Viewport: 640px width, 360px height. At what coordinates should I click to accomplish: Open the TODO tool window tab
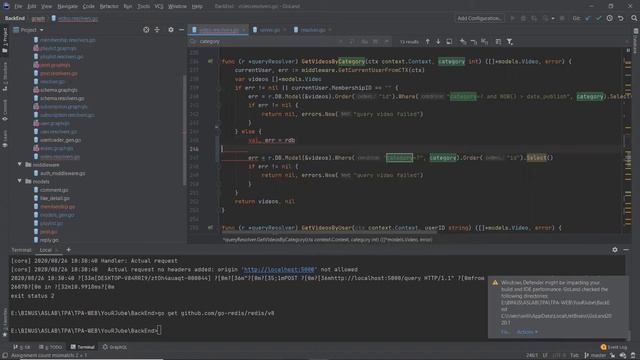pos(51,347)
